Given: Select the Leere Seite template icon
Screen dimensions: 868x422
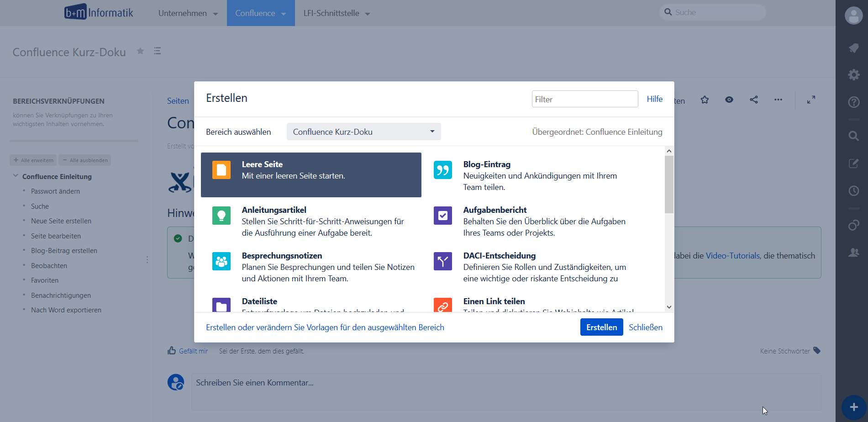Looking at the screenshot, I should (x=221, y=170).
